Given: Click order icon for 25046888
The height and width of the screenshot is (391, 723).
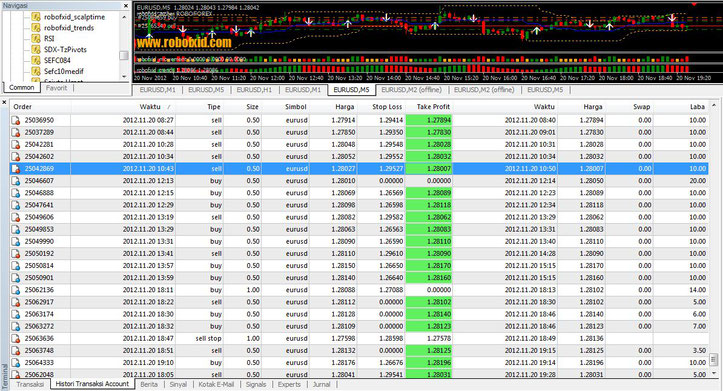Looking at the screenshot, I should 16,193.
